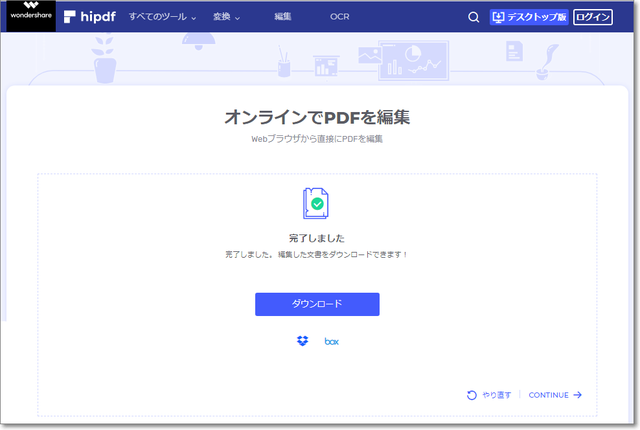Click the search magnifier icon

(474, 17)
